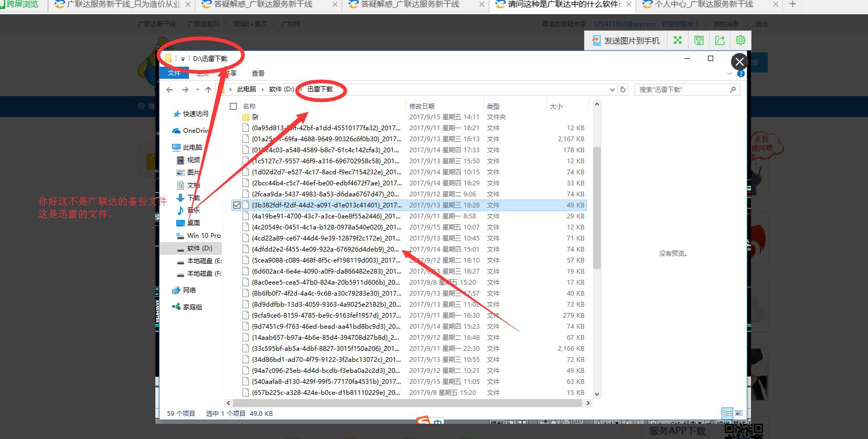Select the file {657b225c-a328 row

pyautogui.click(x=409, y=393)
